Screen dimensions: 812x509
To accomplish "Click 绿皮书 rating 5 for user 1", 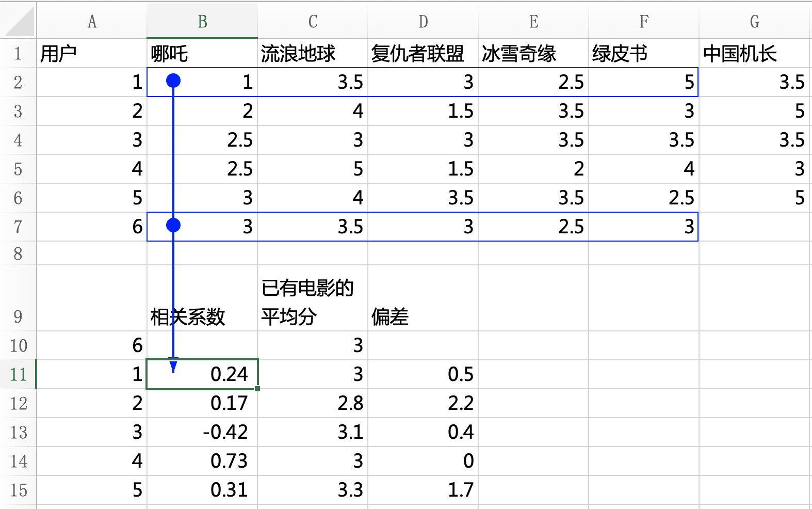I will tap(644, 82).
